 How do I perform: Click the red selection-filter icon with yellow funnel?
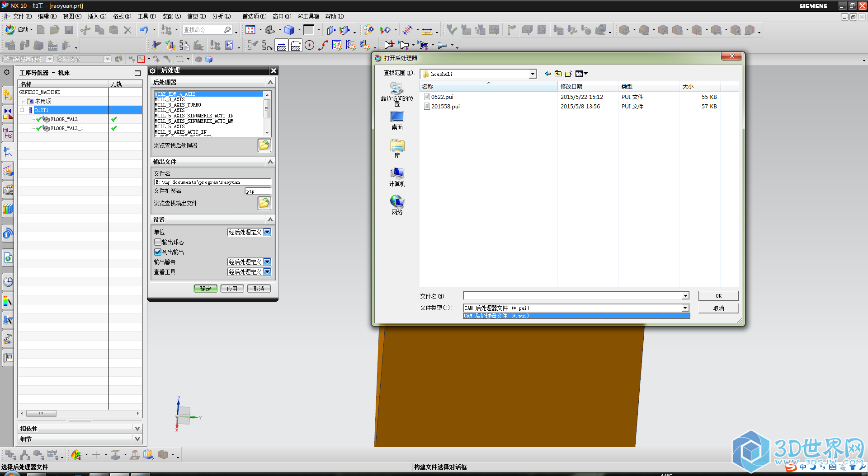[x=141, y=59]
